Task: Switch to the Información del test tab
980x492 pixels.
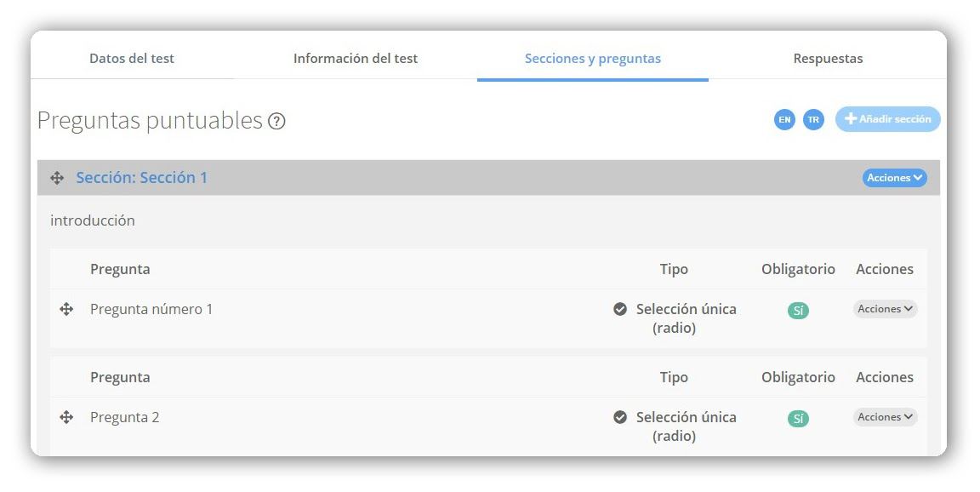Action: tap(356, 58)
